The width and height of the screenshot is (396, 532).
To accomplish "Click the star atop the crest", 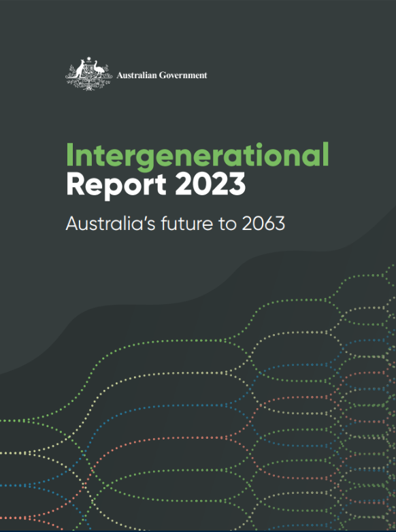I will 89,59.
